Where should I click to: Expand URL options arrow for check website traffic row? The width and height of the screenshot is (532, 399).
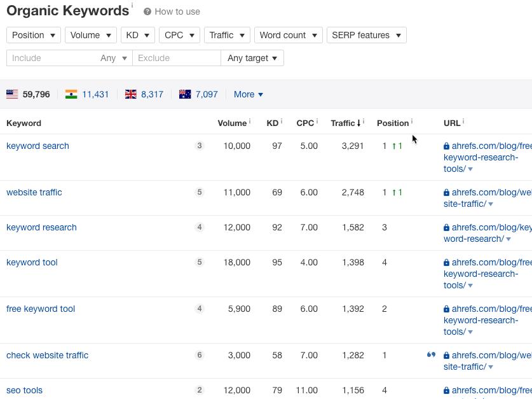pyautogui.click(x=491, y=367)
